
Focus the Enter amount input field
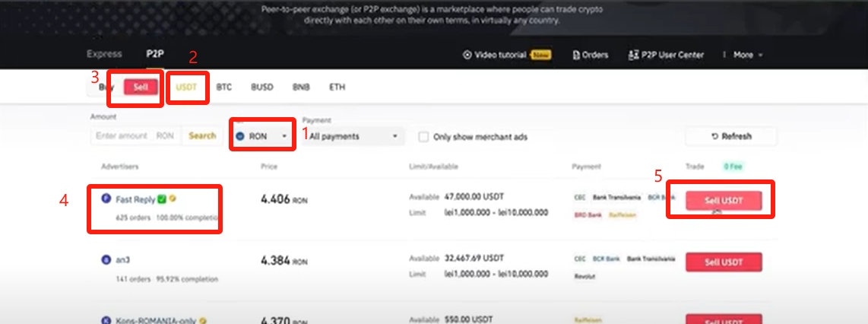[135, 135]
